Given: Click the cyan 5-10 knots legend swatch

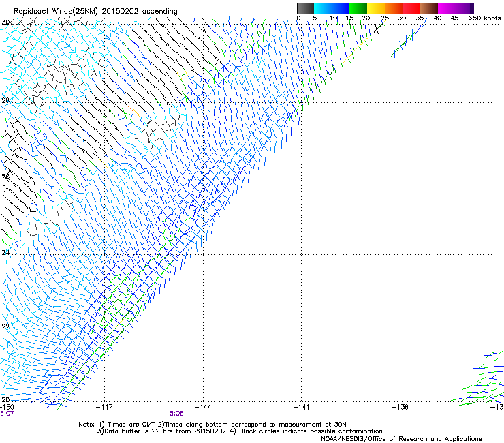Looking at the screenshot, I should 322,8.
